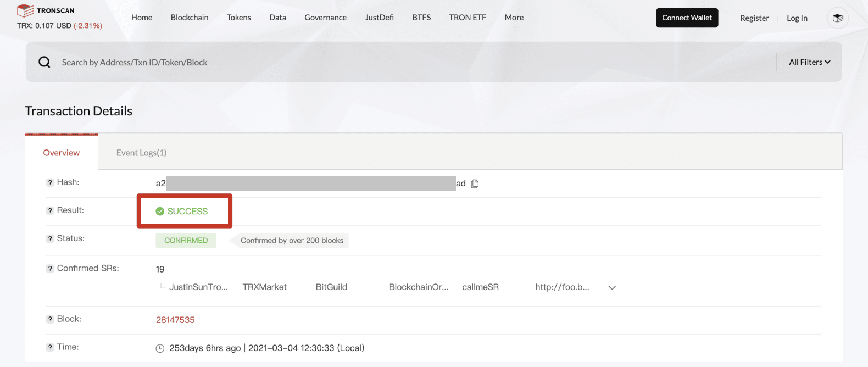Viewport: 868px width, 367px height.
Task: Click the TRONSCAN logo icon
Action: [x=25, y=10]
